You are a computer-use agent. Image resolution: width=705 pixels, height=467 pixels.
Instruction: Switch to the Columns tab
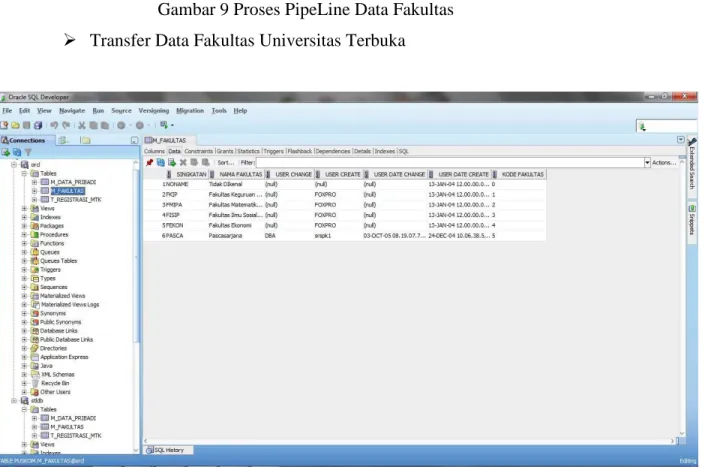coord(154,151)
